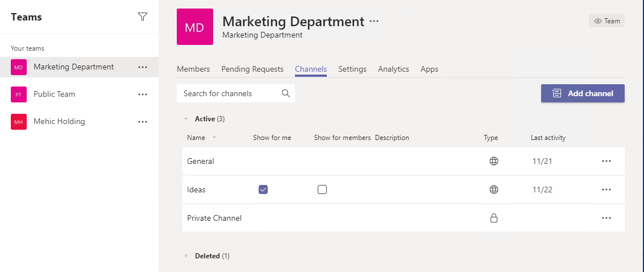Open more options for Ideas channel row
Viewport: 644px width, 272px height.
606,189
